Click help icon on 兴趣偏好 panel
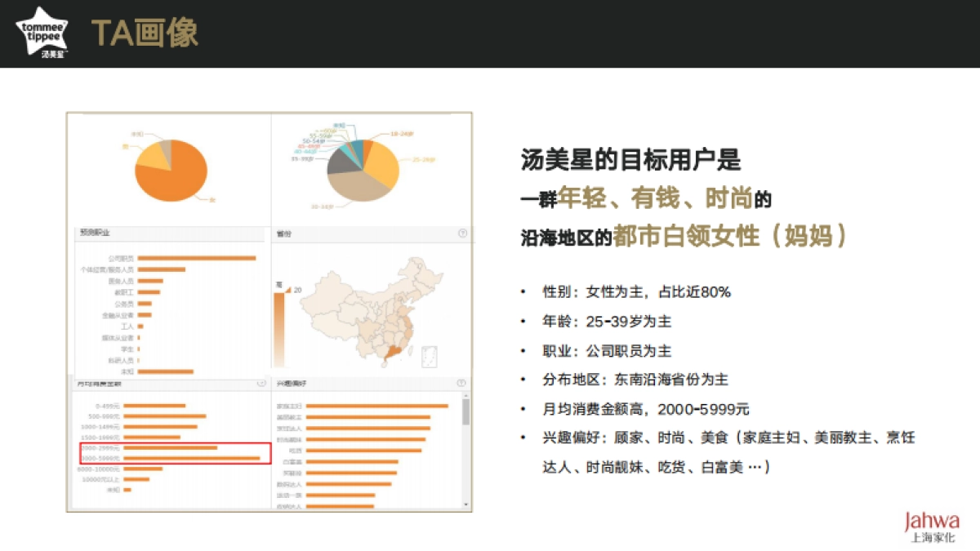The width and height of the screenshot is (980, 551). tap(462, 383)
